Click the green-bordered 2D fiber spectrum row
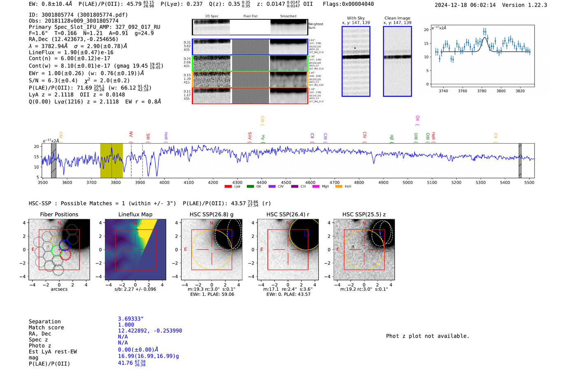Image resolution: width=576 pixels, height=392 pixels. tap(250, 63)
